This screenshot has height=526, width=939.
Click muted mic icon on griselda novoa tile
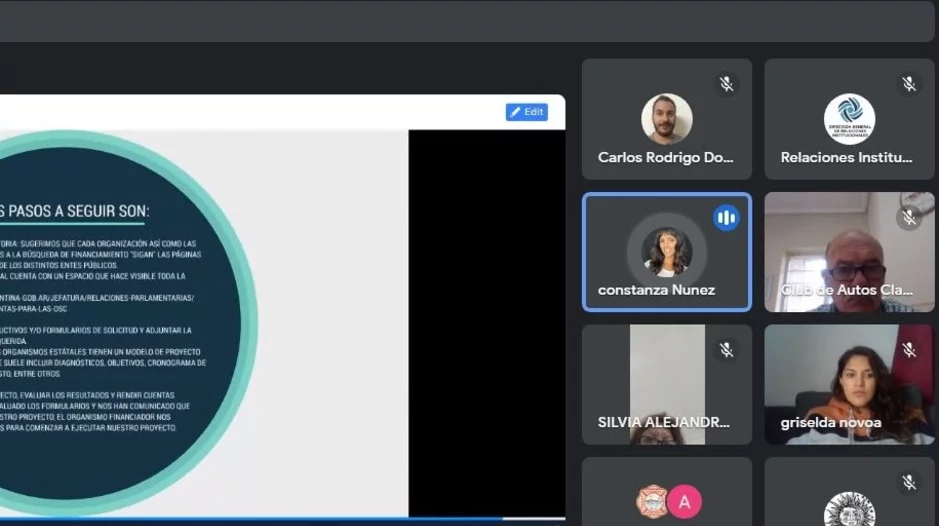pos(909,349)
